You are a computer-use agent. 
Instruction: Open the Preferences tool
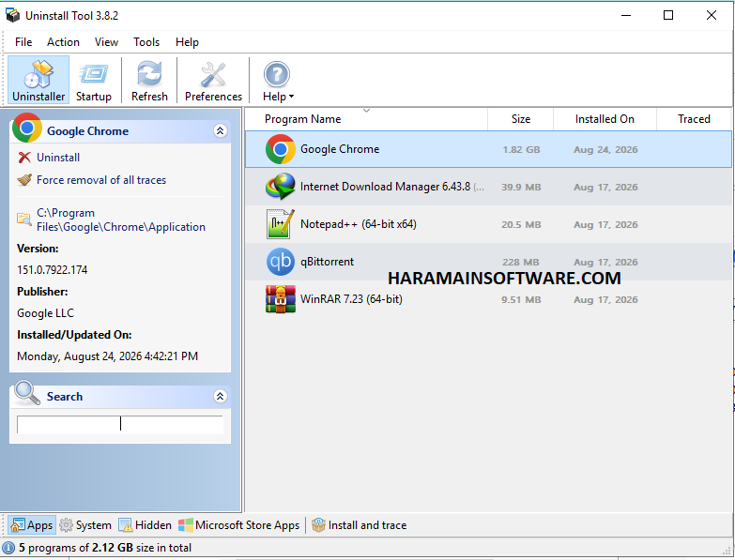coord(213,80)
